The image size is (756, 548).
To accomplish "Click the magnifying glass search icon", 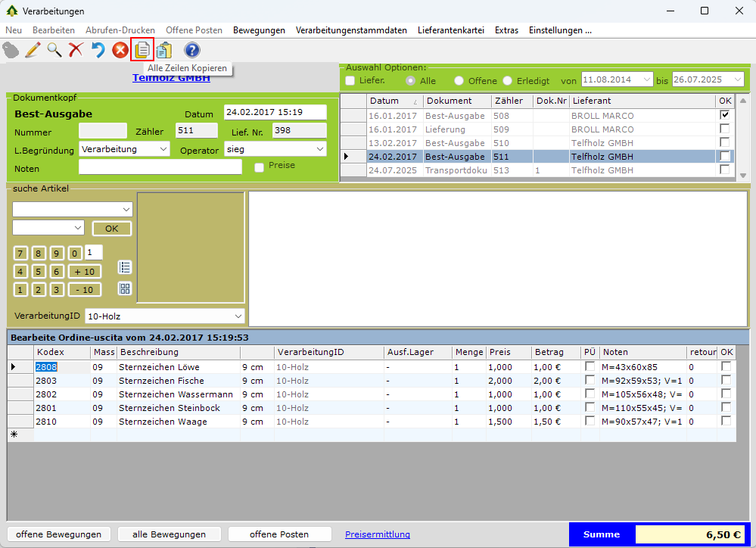I will (x=54, y=51).
